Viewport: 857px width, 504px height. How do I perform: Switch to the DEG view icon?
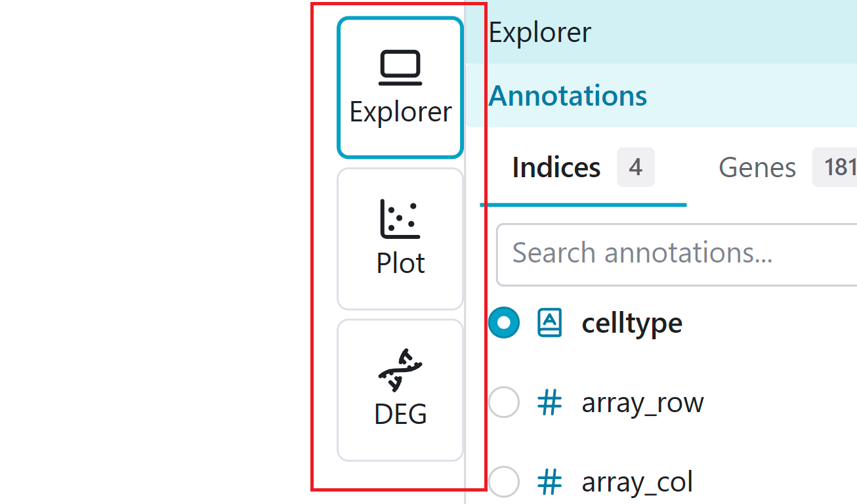point(400,388)
